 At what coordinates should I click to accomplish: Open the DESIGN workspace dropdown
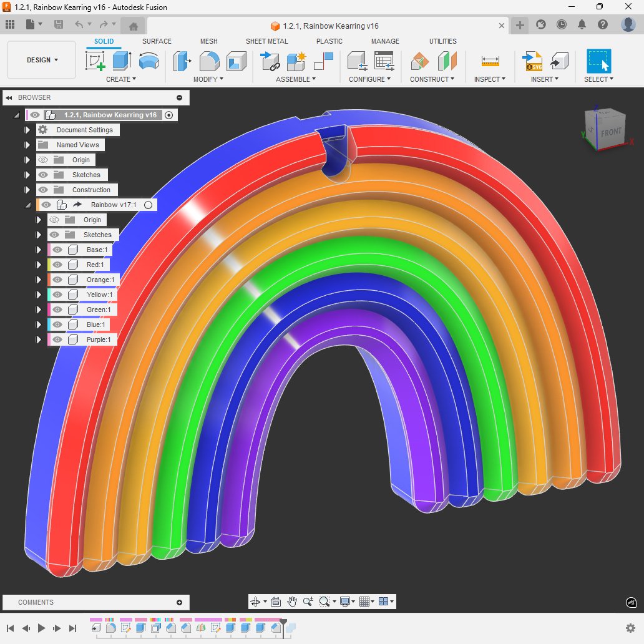tap(42, 60)
